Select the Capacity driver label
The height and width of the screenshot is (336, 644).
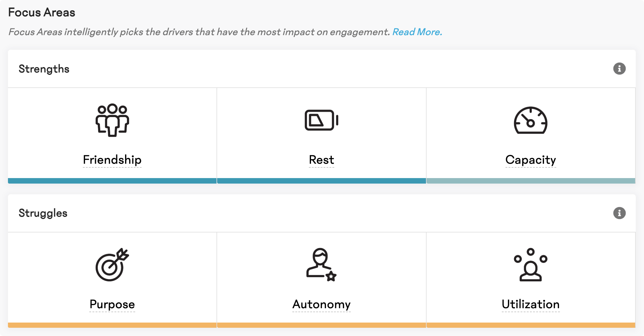click(x=531, y=160)
